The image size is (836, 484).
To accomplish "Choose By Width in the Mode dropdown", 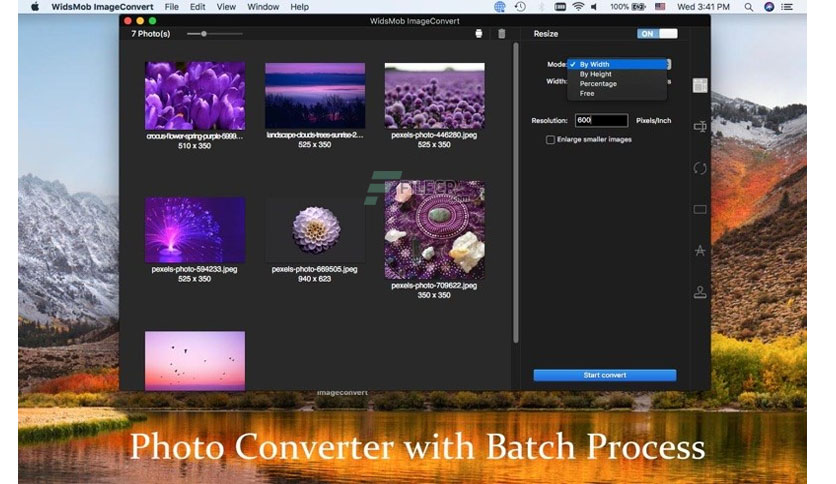I will coord(617,64).
